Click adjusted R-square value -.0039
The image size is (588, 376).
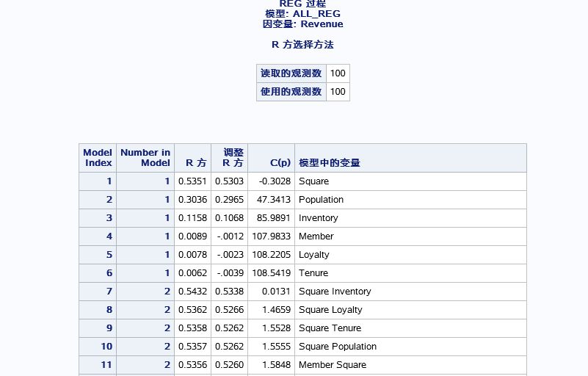pyautogui.click(x=230, y=273)
